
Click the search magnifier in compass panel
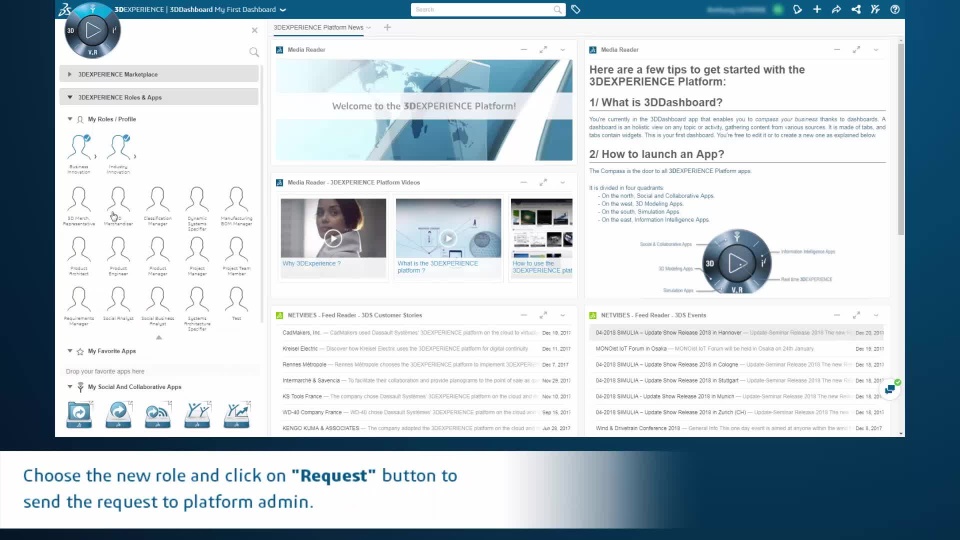tap(254, 52)
